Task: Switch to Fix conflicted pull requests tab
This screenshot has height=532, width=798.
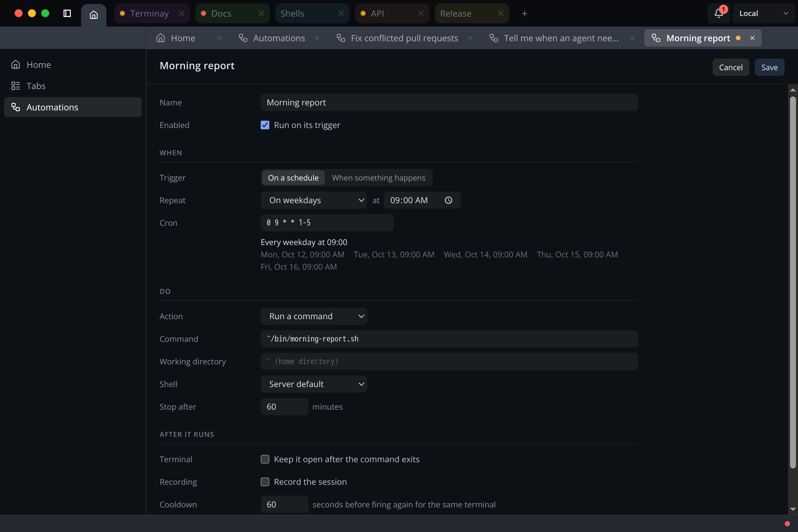Action: pyautogui.click(x=404, y=38)
